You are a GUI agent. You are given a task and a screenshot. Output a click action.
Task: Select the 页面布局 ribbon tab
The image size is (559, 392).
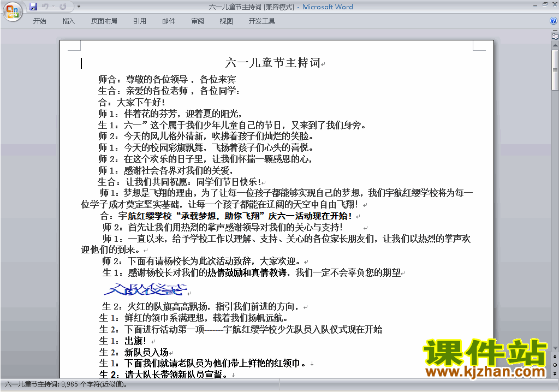[104, 21]
